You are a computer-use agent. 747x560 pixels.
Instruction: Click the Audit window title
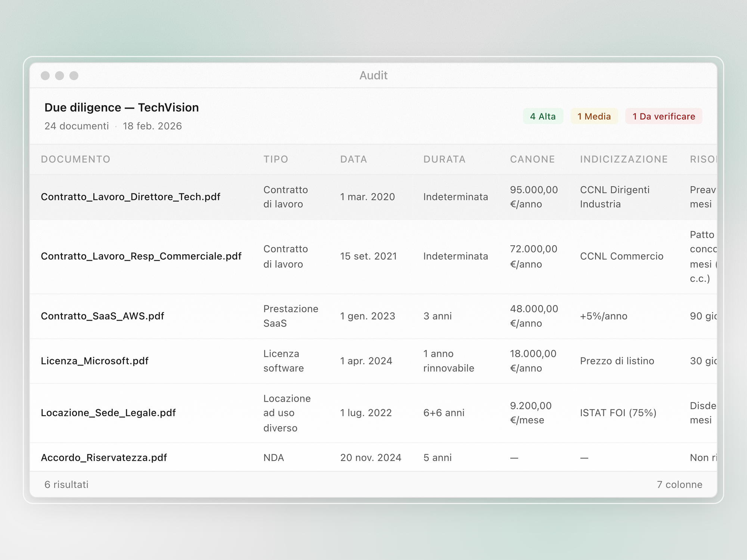(x=373, y=75)
